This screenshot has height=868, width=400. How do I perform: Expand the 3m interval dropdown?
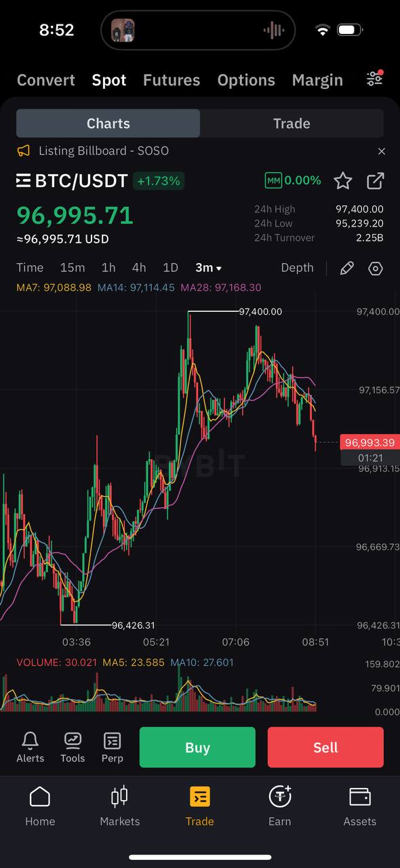pos(209,268)
